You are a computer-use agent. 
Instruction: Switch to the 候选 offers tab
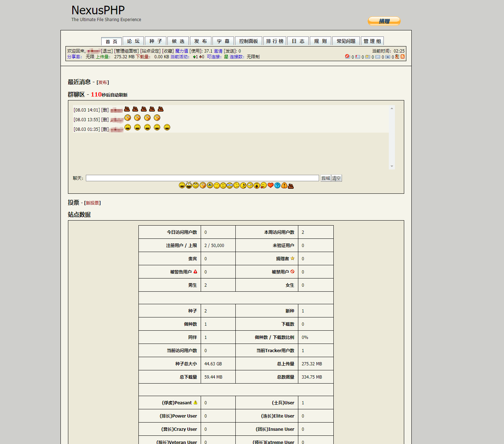coord(178,41)
